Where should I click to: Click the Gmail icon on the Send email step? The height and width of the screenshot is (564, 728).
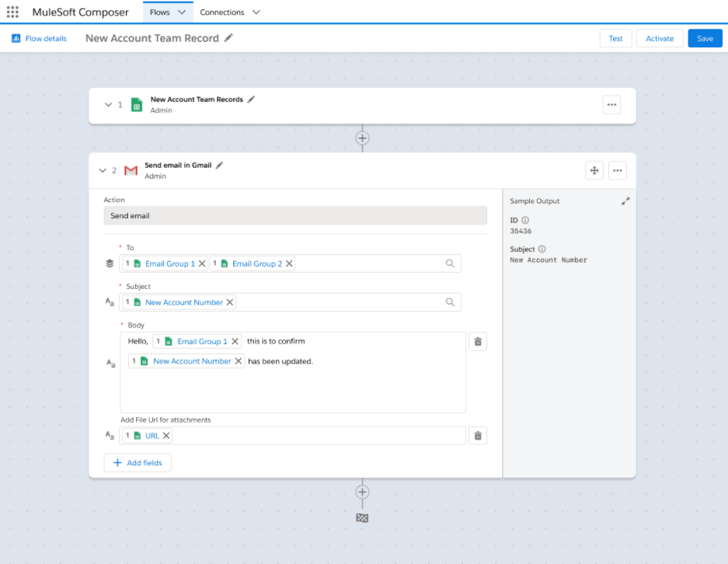(131, 170)
